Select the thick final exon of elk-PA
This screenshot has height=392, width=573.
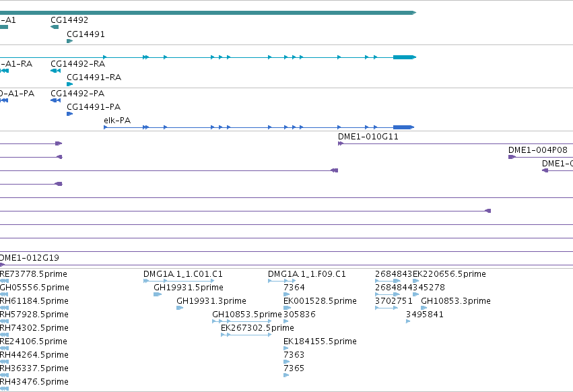click(403, 127)
